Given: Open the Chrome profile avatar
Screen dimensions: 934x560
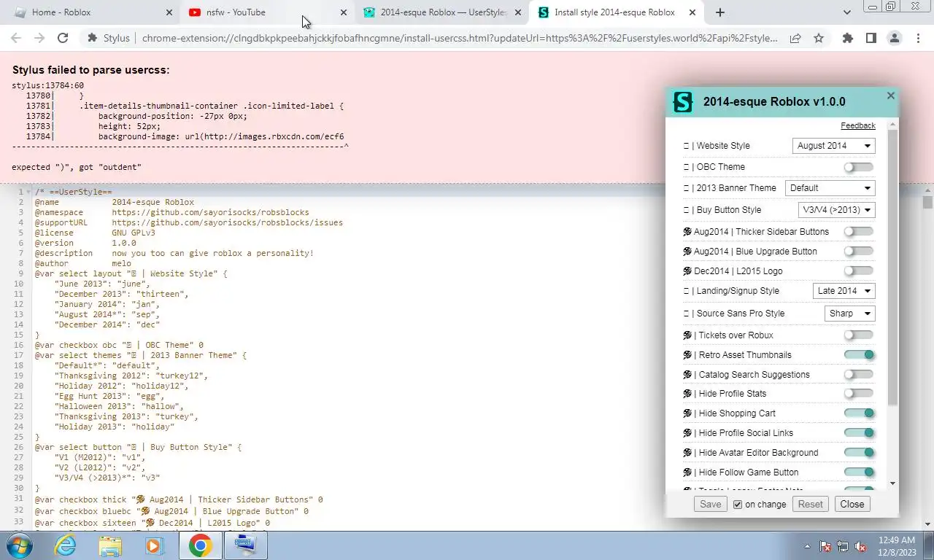Looking at the screenshot, I should click(895, 39).
